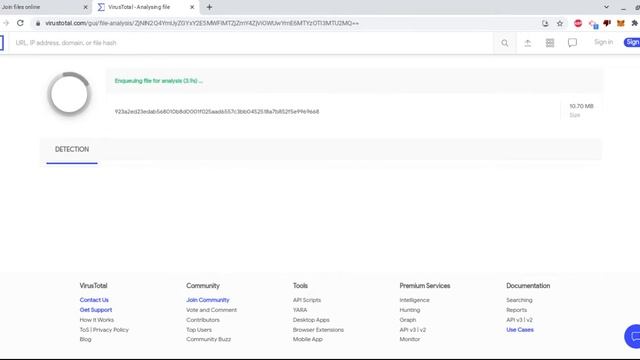Click the file hash text

pos(217,111)
